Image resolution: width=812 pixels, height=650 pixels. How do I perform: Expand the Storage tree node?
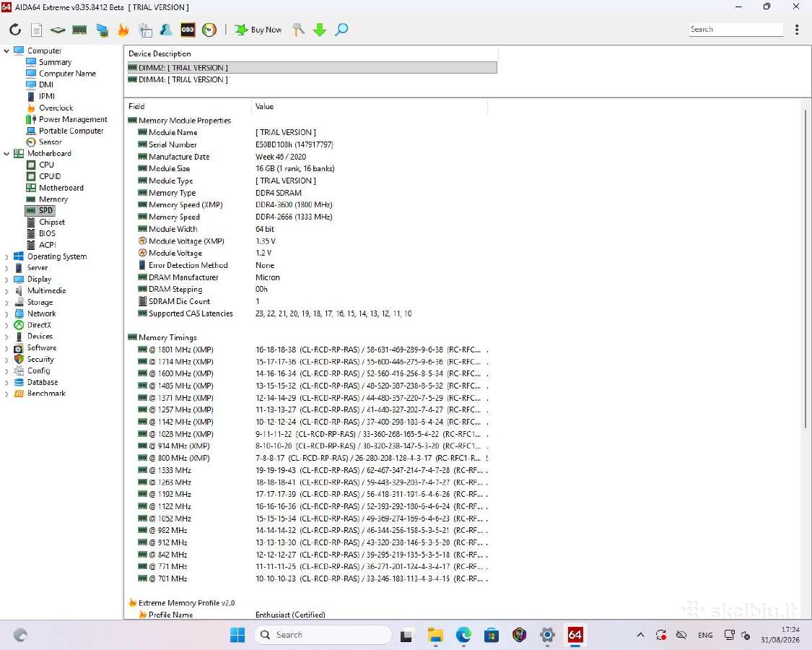6,302
